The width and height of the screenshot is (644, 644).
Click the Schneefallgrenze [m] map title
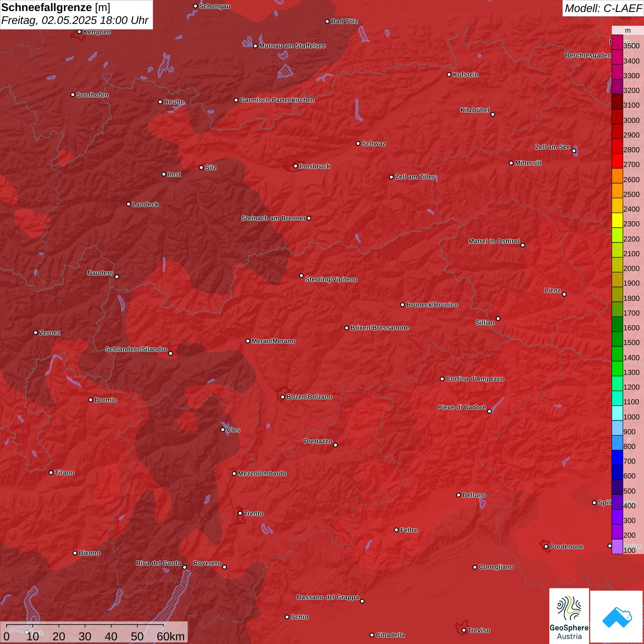coord(56,7)
